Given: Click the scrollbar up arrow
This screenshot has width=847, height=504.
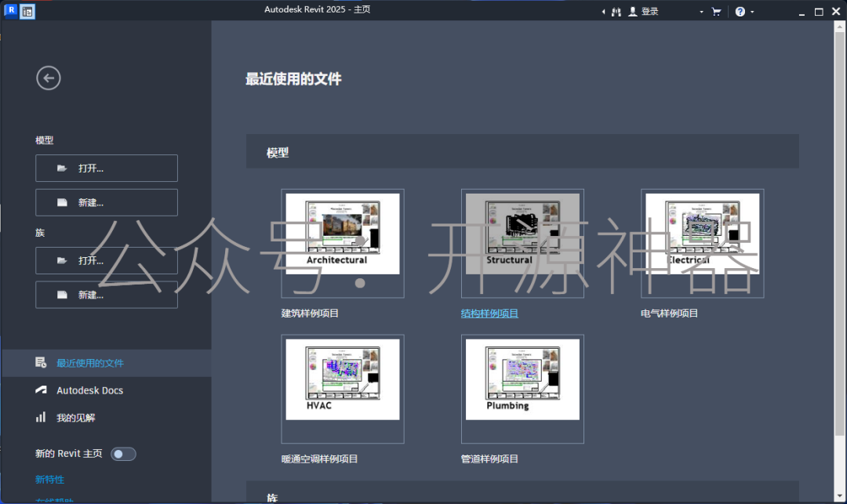Looking at the screenshot, I should [x=839, y=25].
